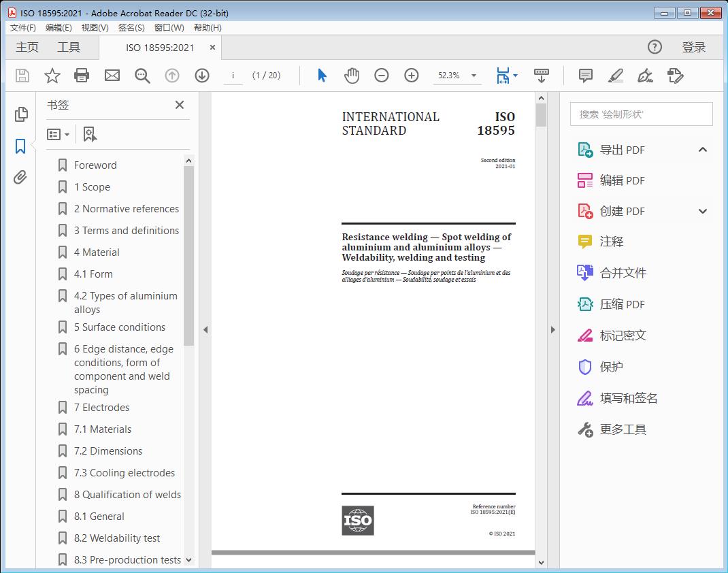The height and width of the screenshot is (573, 728).
Task: Click the page number input field
Action: pyautogui.click(x=233, y=76)
